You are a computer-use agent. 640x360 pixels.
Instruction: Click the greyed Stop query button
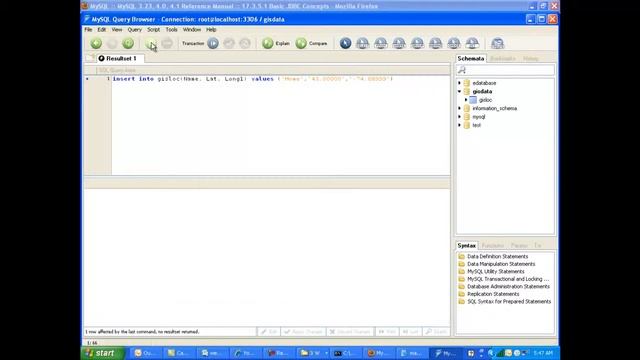click(x=167, y=43)
